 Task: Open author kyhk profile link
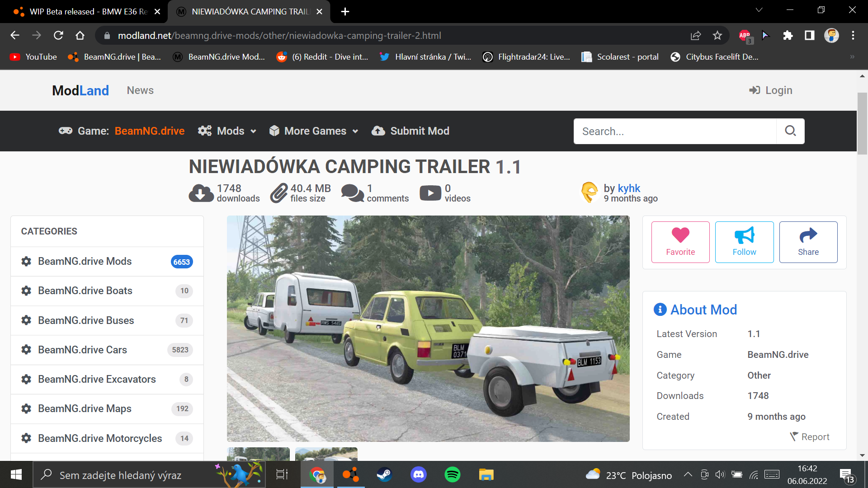(629, 188)
